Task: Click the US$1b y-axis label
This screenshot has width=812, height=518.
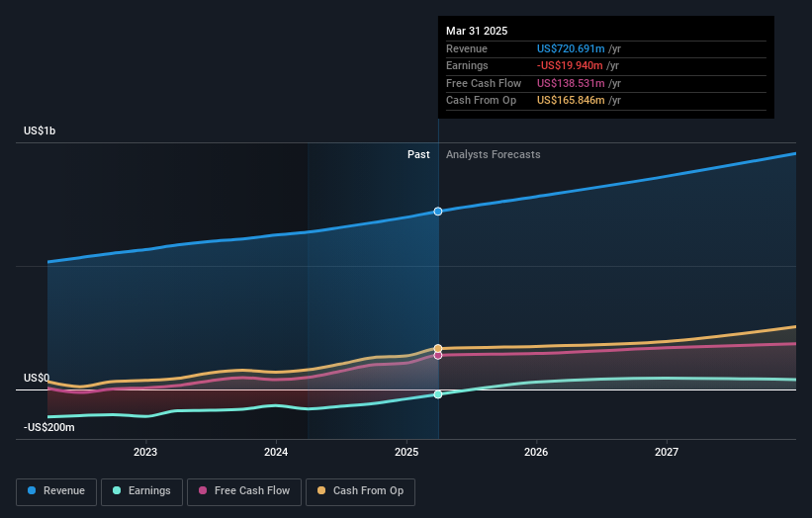Action: [40, 130]
